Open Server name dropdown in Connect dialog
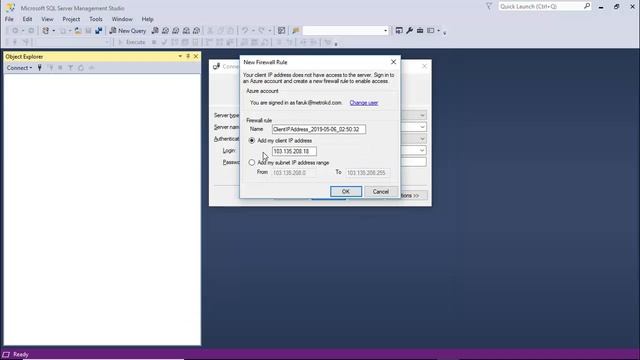This screenshot has height=360, width=640. pos(422,127)
